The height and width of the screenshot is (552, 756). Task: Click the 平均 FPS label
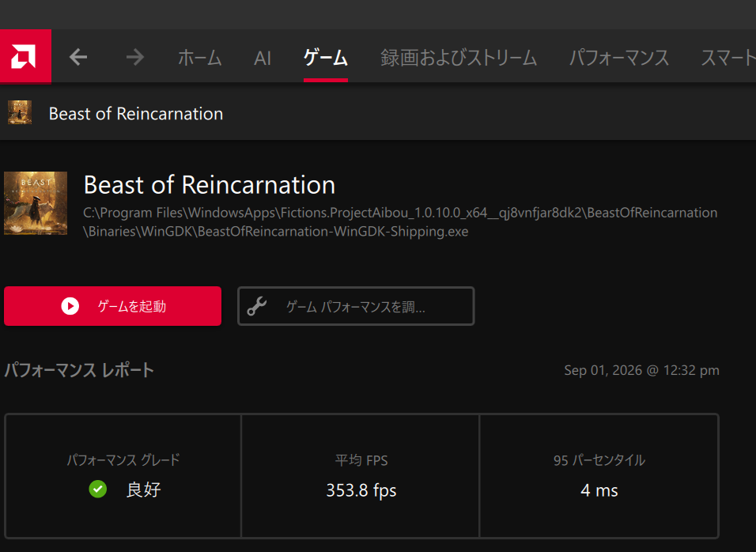(x=361, y=460)
